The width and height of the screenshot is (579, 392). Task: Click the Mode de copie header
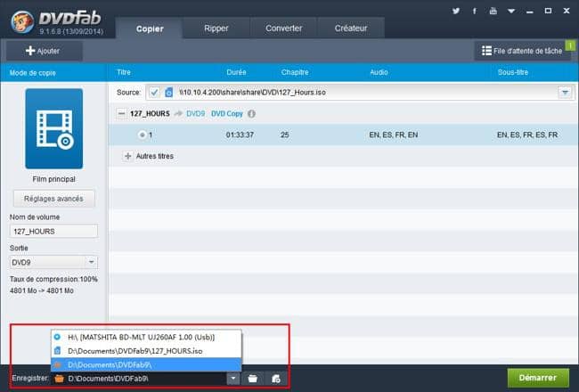pyautogui.click(x=32, y=73)
